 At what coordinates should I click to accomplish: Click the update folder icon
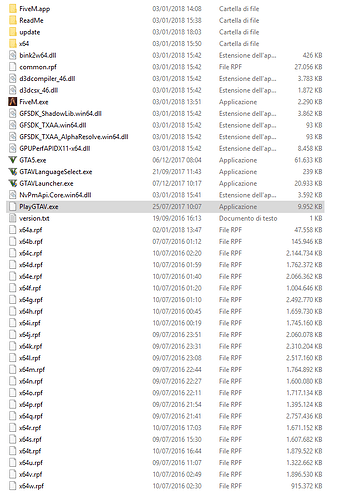coord(12,32)
